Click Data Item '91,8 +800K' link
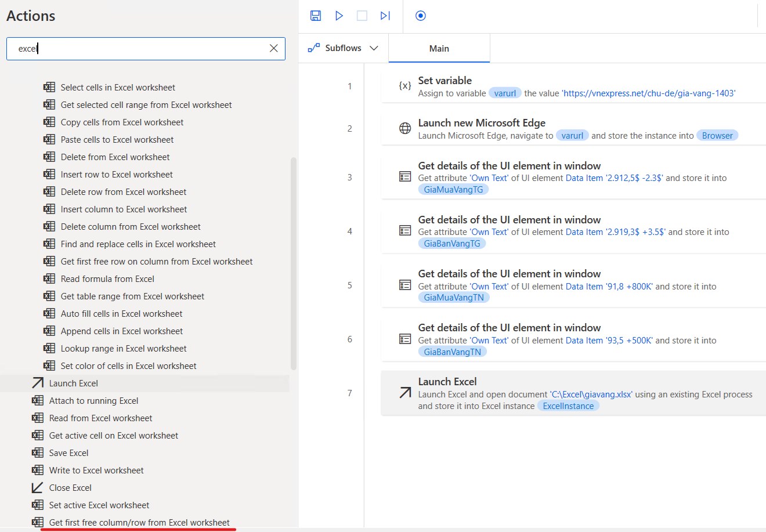 point(609,287)
